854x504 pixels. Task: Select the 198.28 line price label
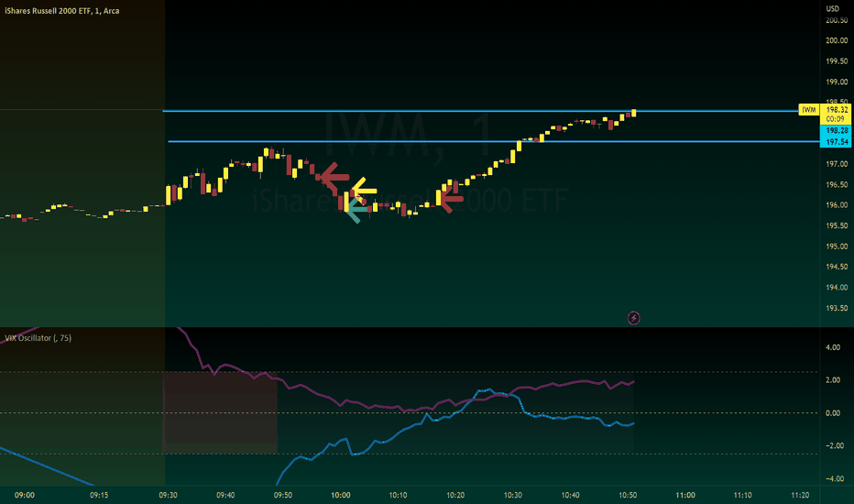837,131
